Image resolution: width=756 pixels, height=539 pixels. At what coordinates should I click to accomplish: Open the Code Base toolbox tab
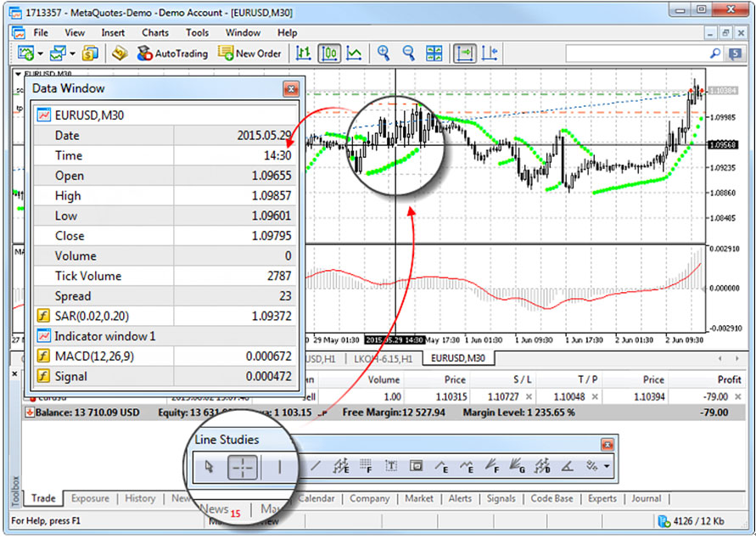552,498
